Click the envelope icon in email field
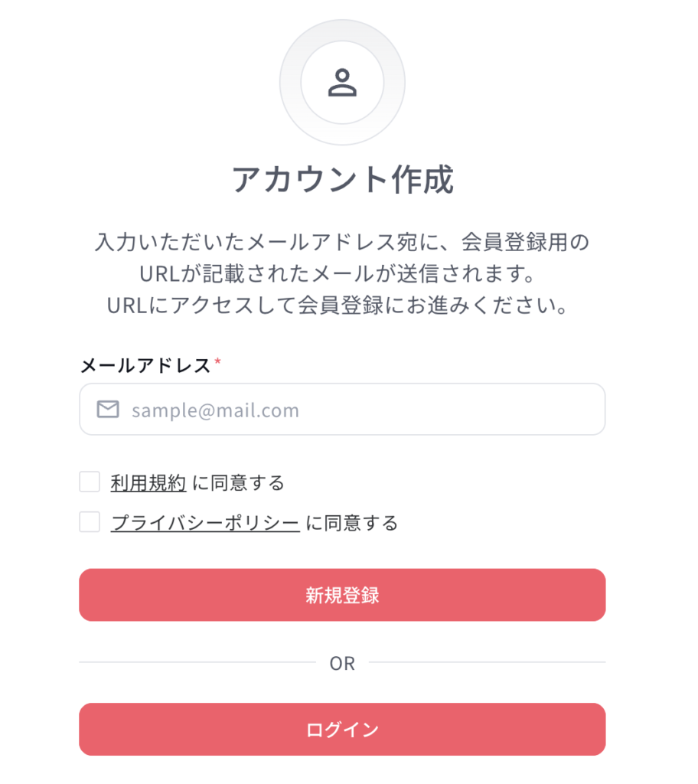Viewport: 698px width, 784px height. [x=107, y=409]
